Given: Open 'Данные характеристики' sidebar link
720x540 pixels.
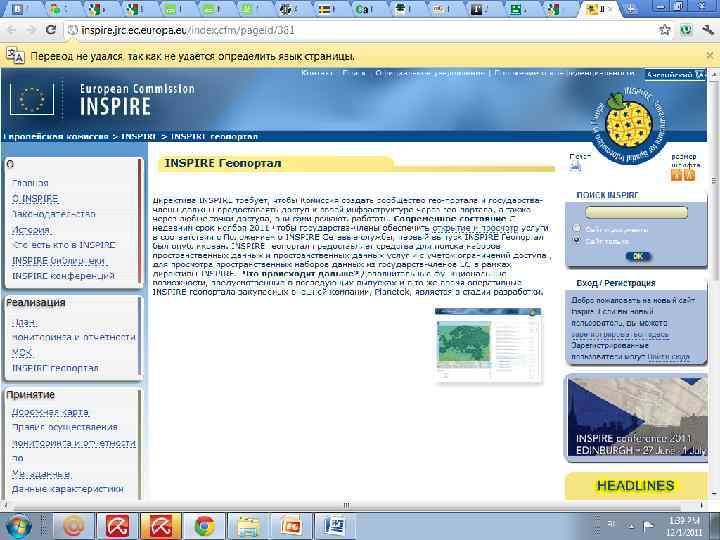Looking at the screenshot, I should click(x=68, y=489).
